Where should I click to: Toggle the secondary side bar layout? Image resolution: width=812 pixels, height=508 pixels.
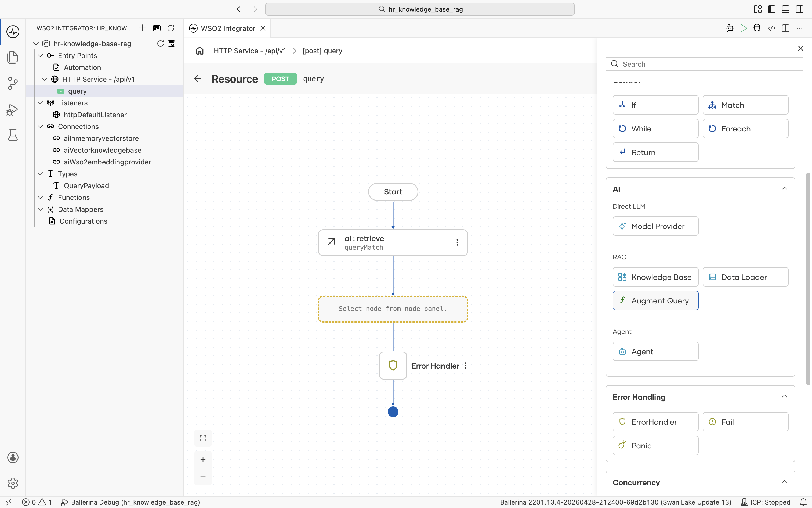click(x=800, y=9)
